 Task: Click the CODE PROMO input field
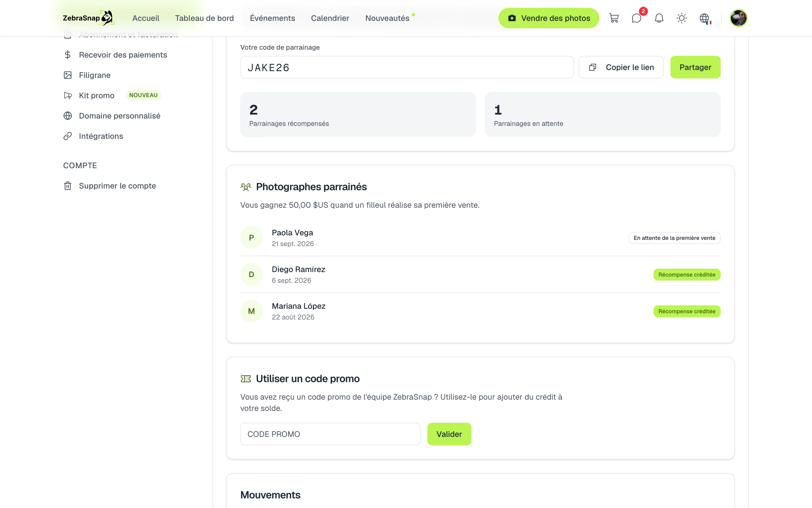click(330, 434)
